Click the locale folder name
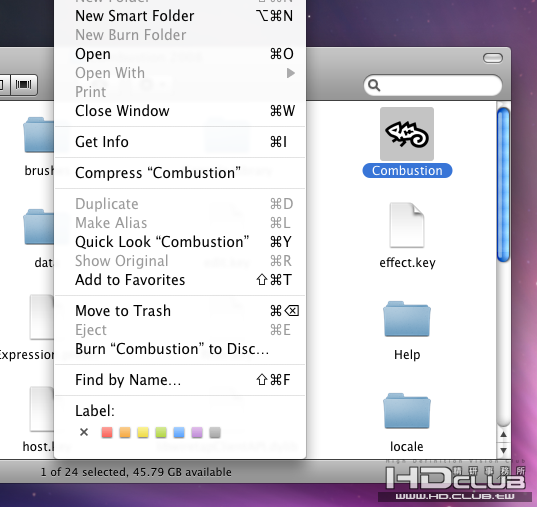 pyautogui.click(x=407, y=447)
